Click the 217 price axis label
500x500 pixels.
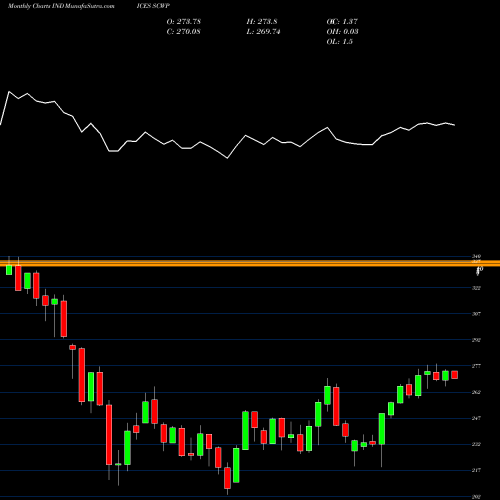[x=476, y=470]
